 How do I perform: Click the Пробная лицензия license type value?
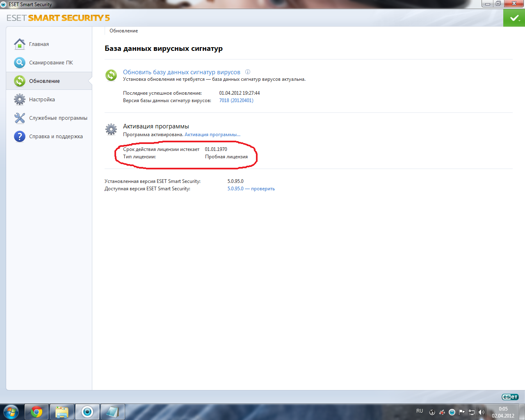(x=226, y=157)
